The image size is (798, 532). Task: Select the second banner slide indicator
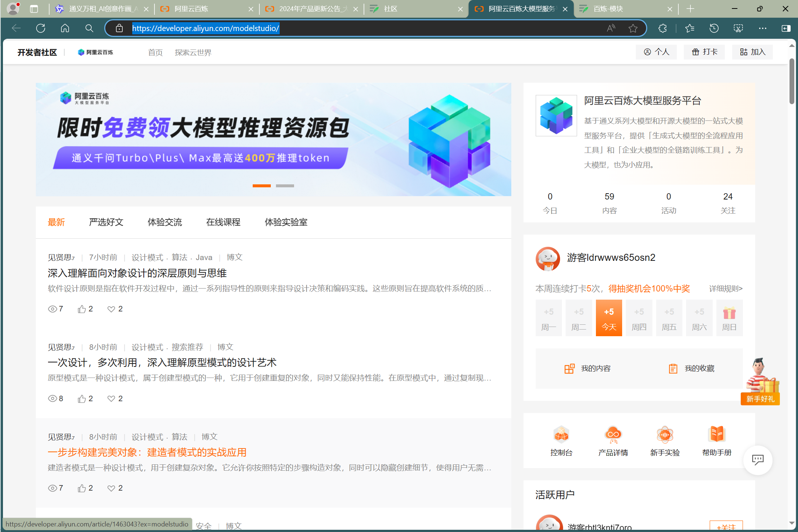(x=285, y=186)
